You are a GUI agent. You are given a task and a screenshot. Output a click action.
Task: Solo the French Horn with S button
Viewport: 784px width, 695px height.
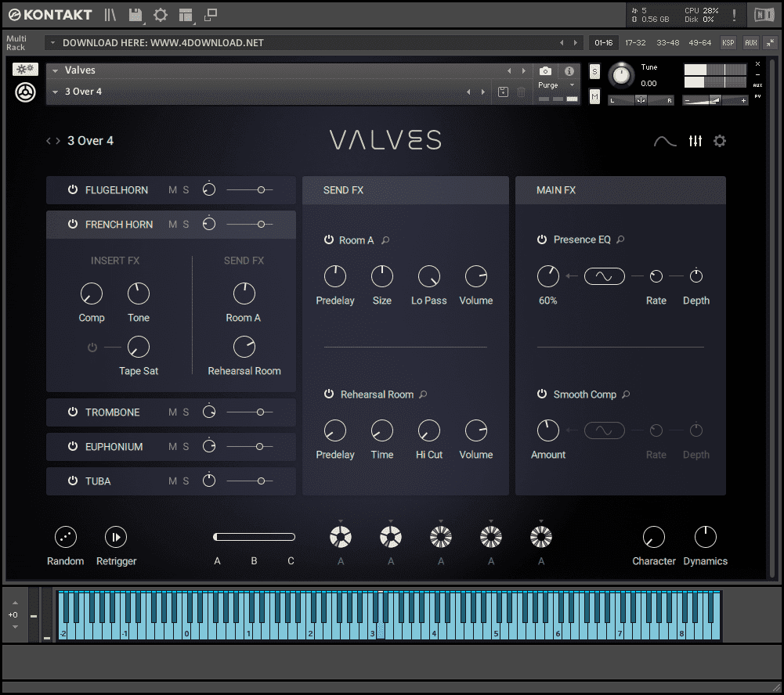click(186, 225)
